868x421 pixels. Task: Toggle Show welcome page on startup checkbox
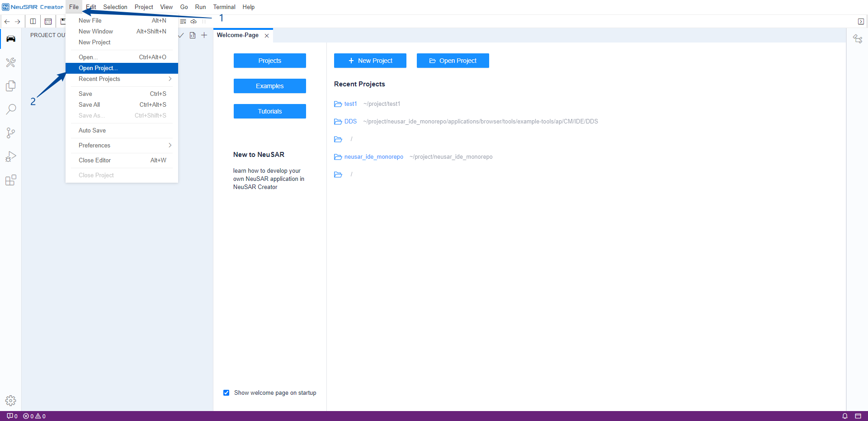[226, 393]
